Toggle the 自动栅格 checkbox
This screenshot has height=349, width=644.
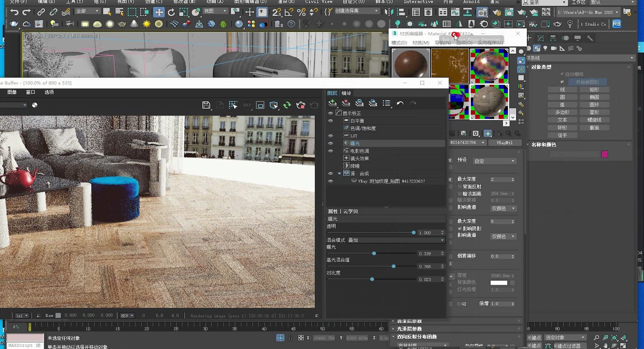pos(562,73)
